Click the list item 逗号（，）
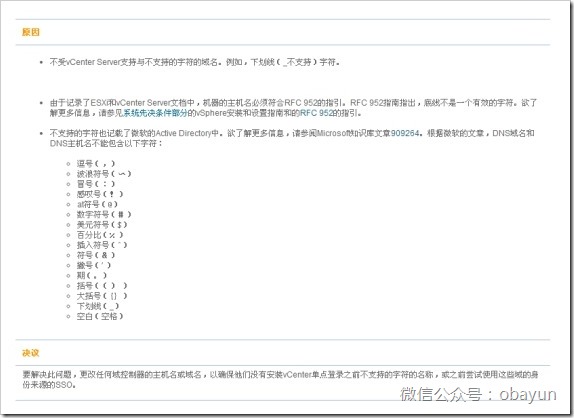The height and width of the screenshot is (418, 574). point(96,164)
